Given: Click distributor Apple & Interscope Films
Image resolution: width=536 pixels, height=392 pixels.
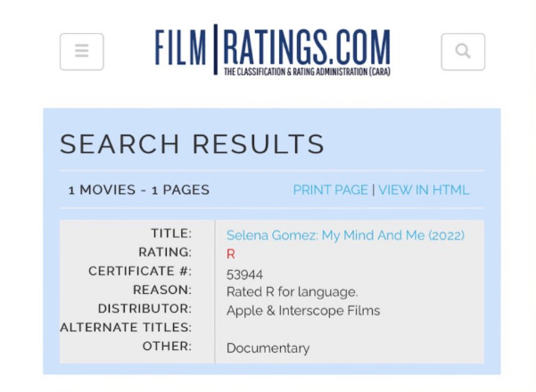Looking at the screenshot, I should coord(303,311).
